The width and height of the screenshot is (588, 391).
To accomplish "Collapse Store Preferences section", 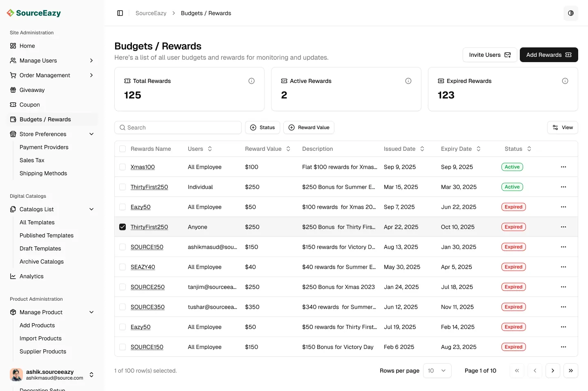I will [x=91, y=134].
